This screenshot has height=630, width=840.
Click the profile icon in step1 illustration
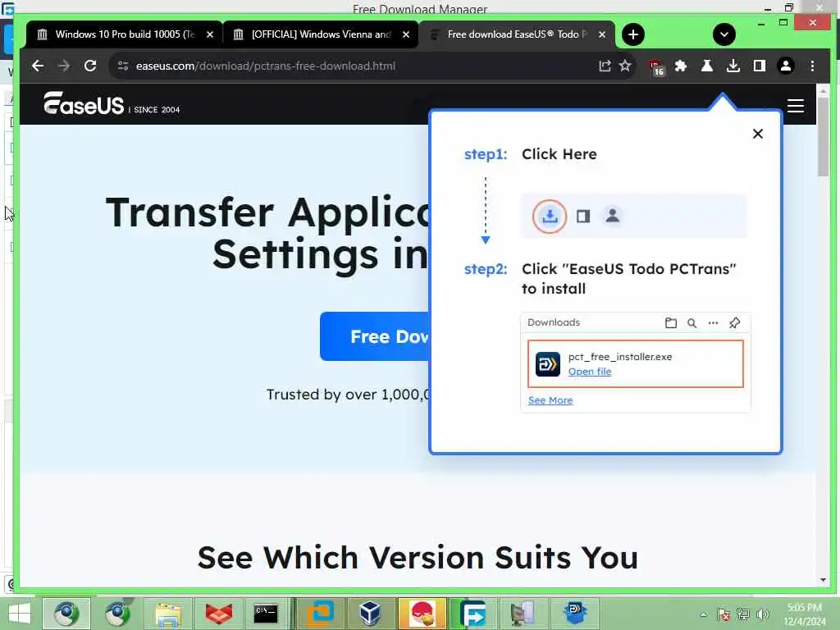click(x=612, y=216)
